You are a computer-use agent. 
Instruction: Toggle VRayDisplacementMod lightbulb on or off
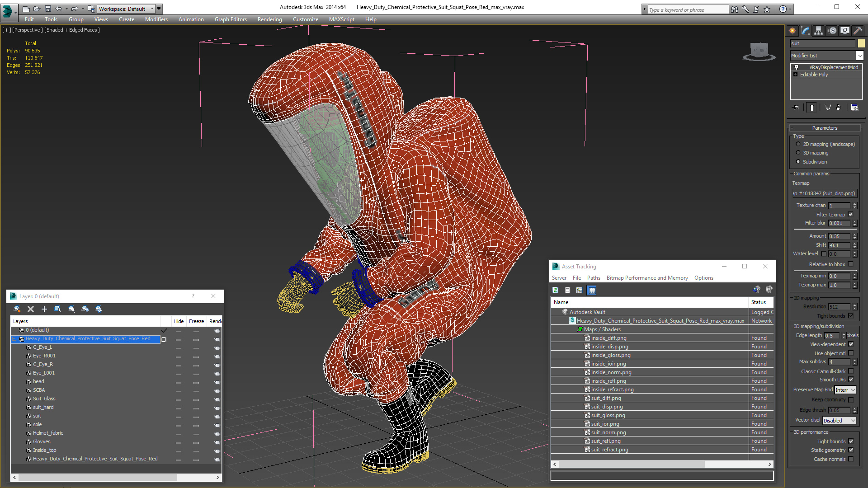point(797,67)
